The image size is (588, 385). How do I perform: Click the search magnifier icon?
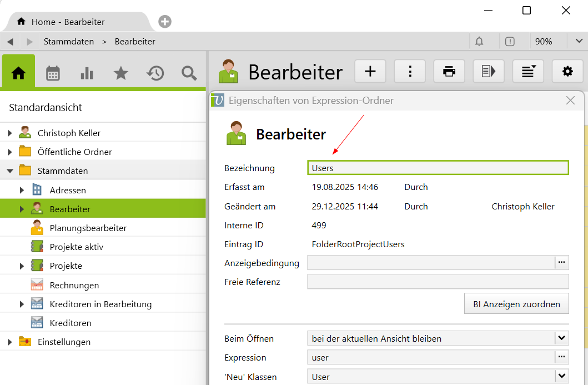[x=189, y=73]
